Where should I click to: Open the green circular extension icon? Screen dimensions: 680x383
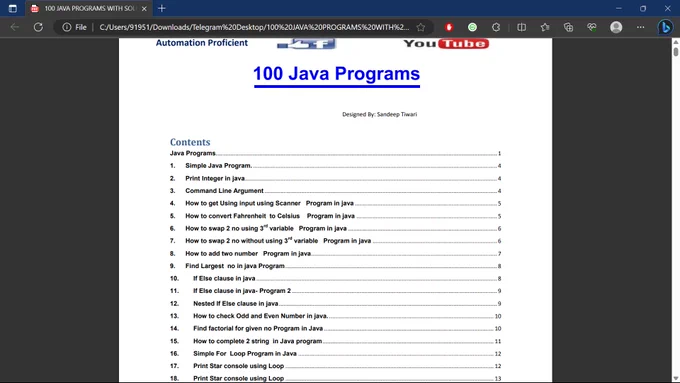[472, 27]
